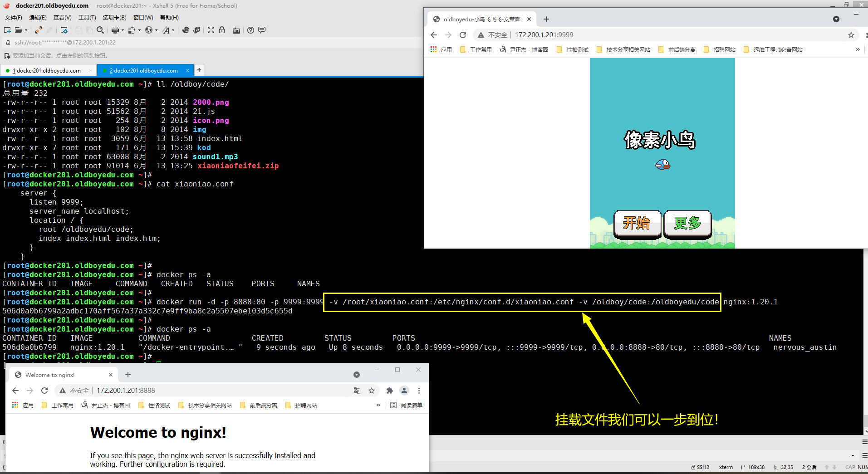Reload the Welcome to nginx page

click(44, 391)
